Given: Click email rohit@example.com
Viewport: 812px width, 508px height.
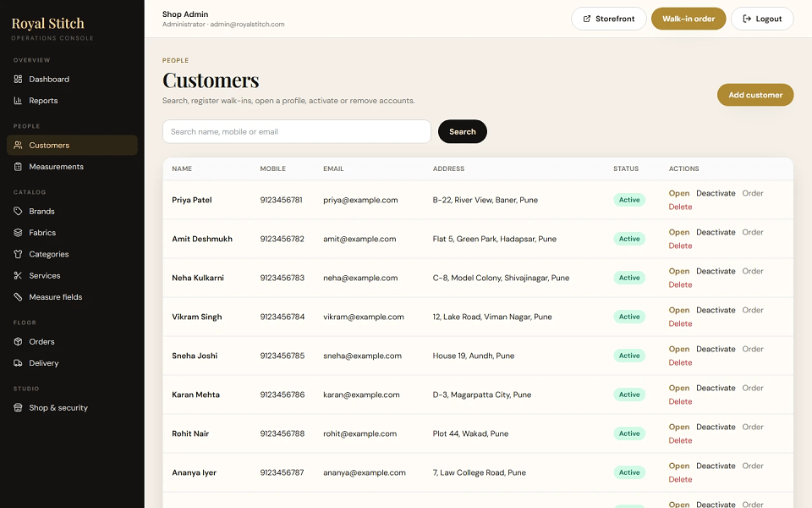Looking at the screenshot, I should point(360,433).
